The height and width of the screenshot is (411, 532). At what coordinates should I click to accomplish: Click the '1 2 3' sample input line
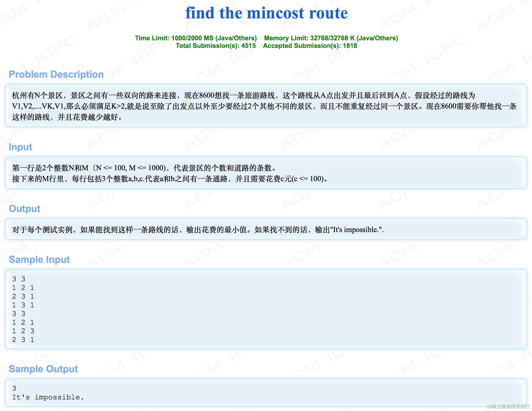tap(23, 331)
